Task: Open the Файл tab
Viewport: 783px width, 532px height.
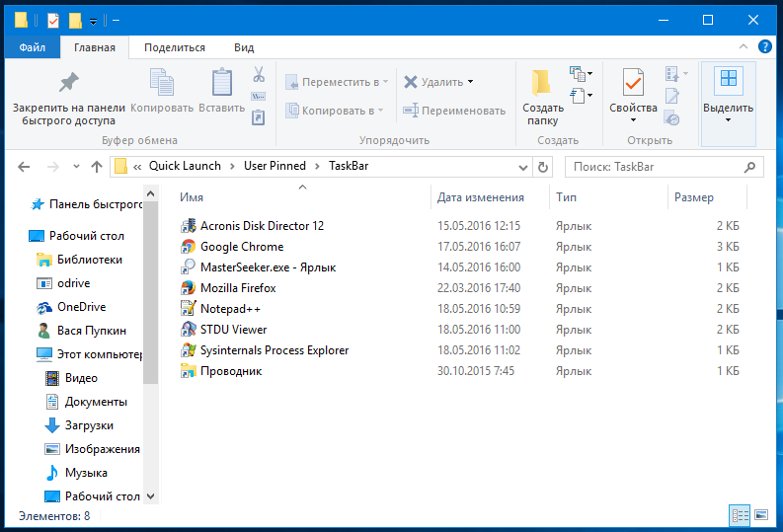Action: (x=33, y=47)
